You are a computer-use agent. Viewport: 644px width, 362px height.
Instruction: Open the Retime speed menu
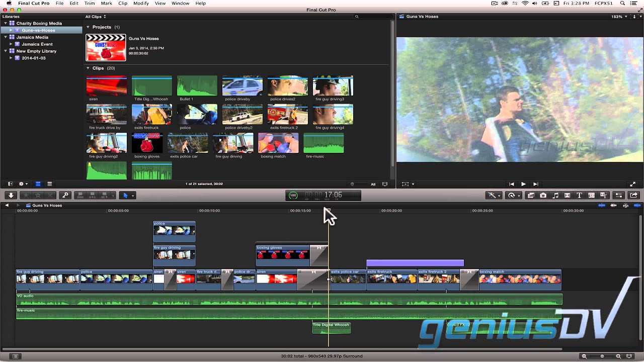point(514,195)
